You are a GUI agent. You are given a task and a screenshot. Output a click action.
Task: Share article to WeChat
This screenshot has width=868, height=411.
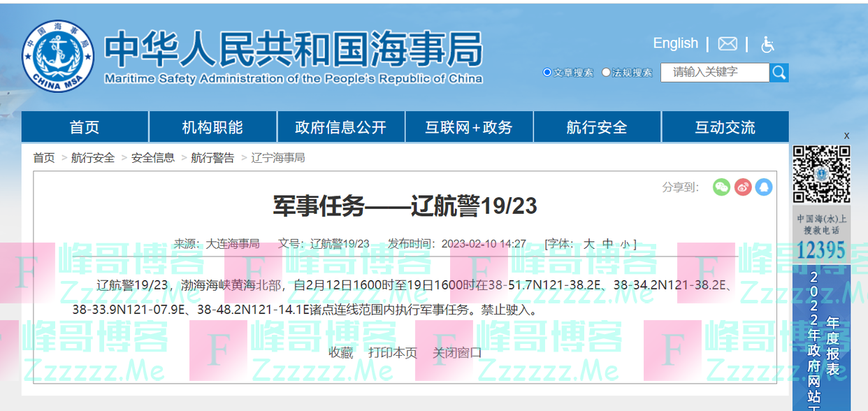[721, 187]
